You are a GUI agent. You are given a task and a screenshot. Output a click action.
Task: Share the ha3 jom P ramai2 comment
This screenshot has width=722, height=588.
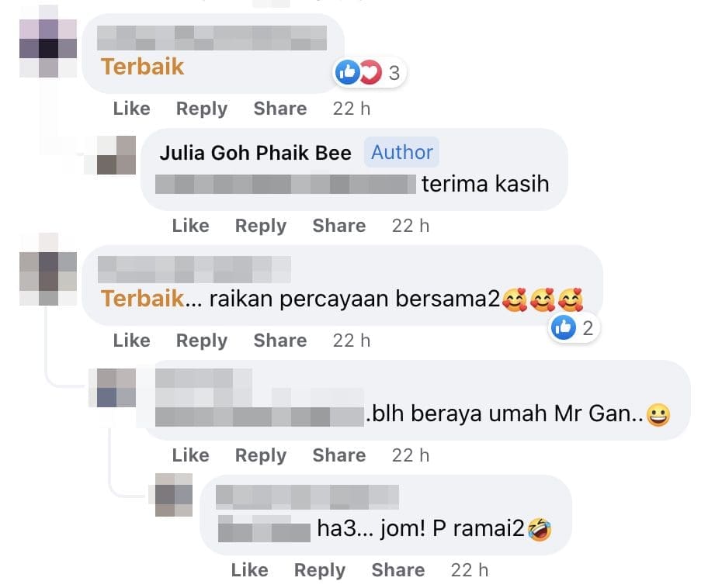click(397, 570)
